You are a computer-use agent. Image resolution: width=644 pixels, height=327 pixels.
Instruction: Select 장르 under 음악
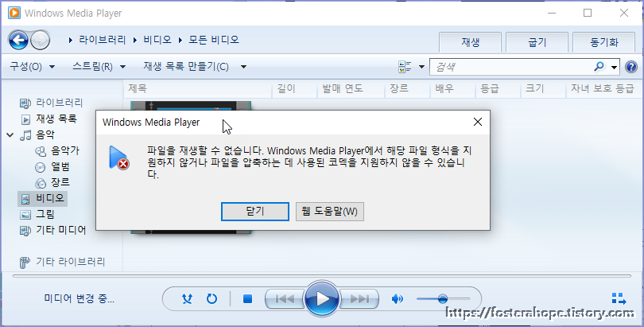click(52, 182)
